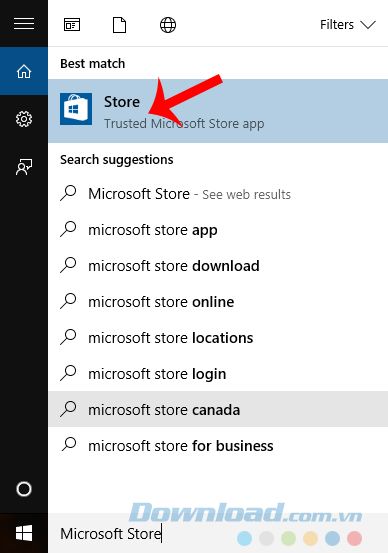Click the Windows Start button

click(x=24, y=533)
